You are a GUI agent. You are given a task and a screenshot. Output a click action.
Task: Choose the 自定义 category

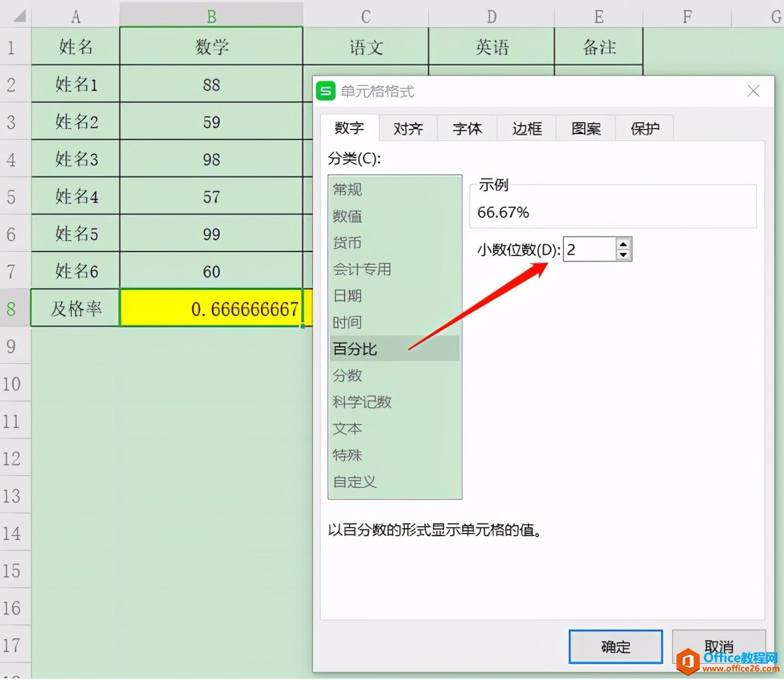click(395, 482)
